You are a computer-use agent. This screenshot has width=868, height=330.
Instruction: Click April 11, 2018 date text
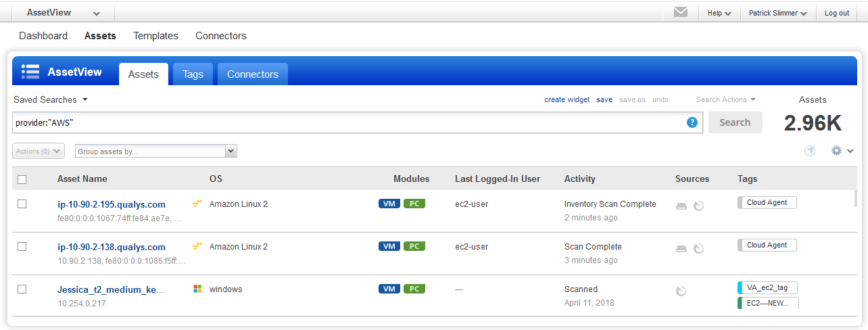589,302
